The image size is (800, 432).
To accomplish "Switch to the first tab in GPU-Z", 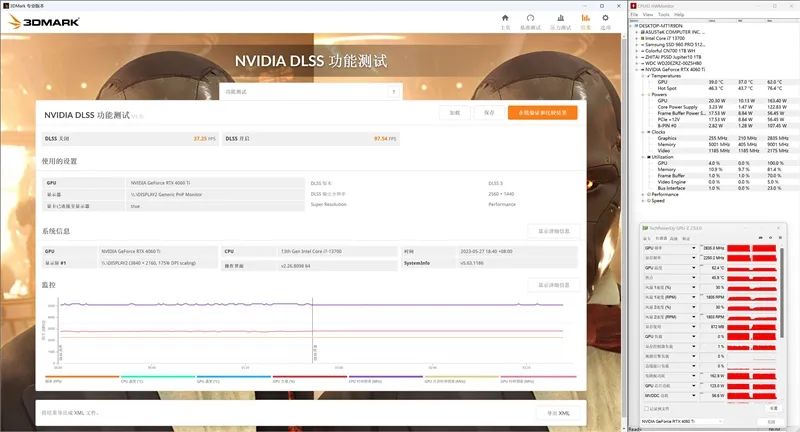I will [x=647, y=239].
